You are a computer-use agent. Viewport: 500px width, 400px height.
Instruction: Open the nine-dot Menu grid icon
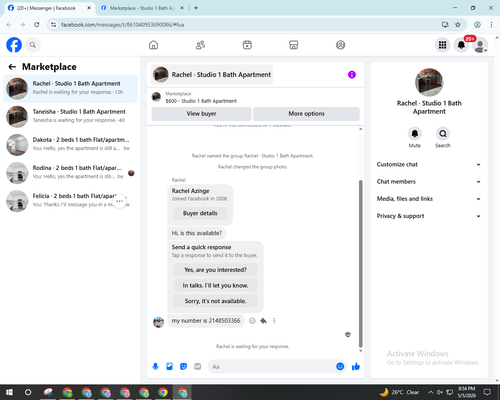442,45
